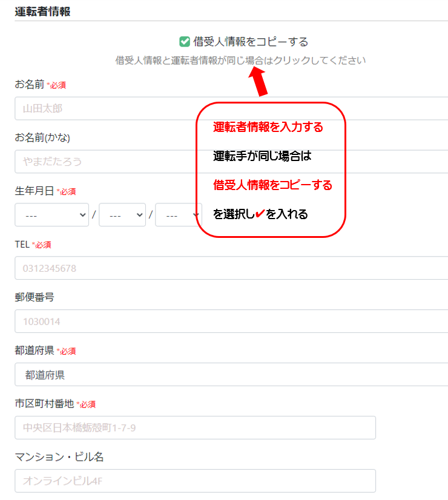Screen dimensions: 448x500
Task: Click the red arrow pointing at the checkbox
Action: click(x=259, y=82)
